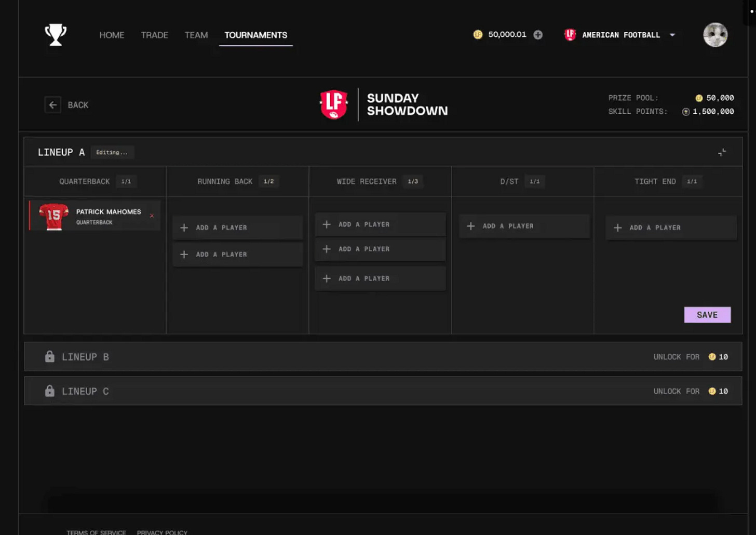Add the third wide receiver player
The image size is (756, 535).
pyautogui.click(x=380, y=278)
